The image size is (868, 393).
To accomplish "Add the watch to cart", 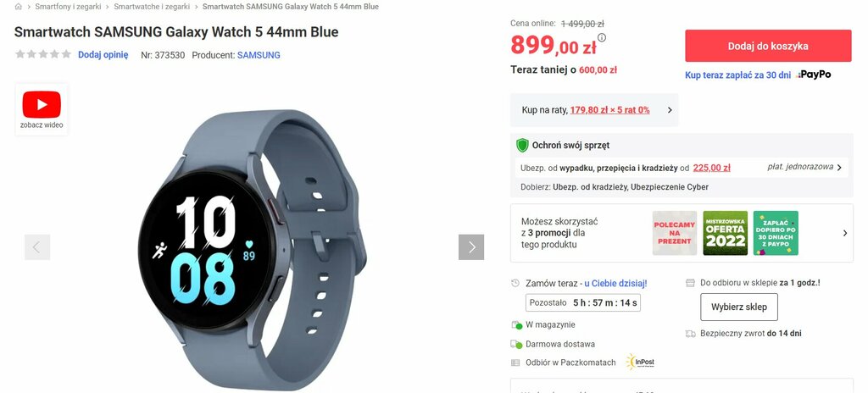I will (768, 46).
